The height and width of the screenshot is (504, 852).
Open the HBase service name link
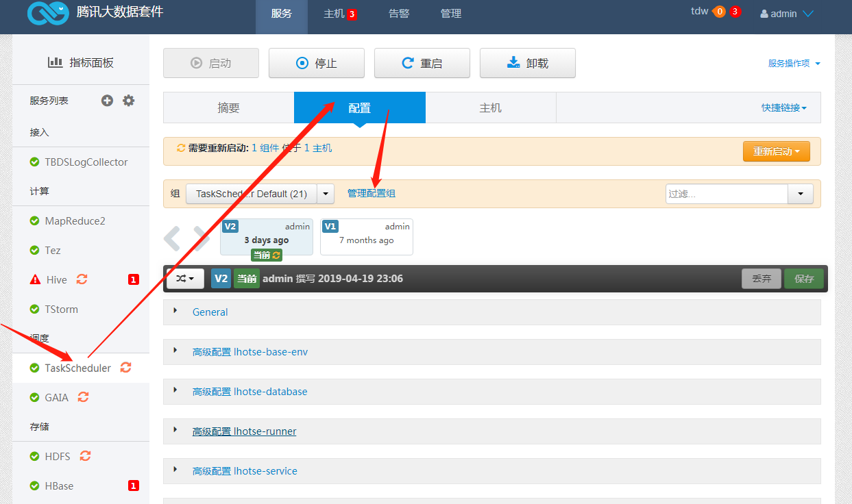coord(60,486)
